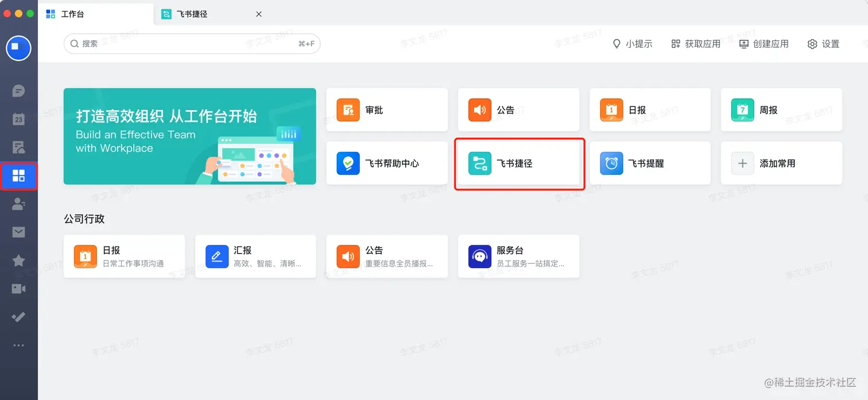Open 日报 card under 公司行政

(x=124, y=256)
